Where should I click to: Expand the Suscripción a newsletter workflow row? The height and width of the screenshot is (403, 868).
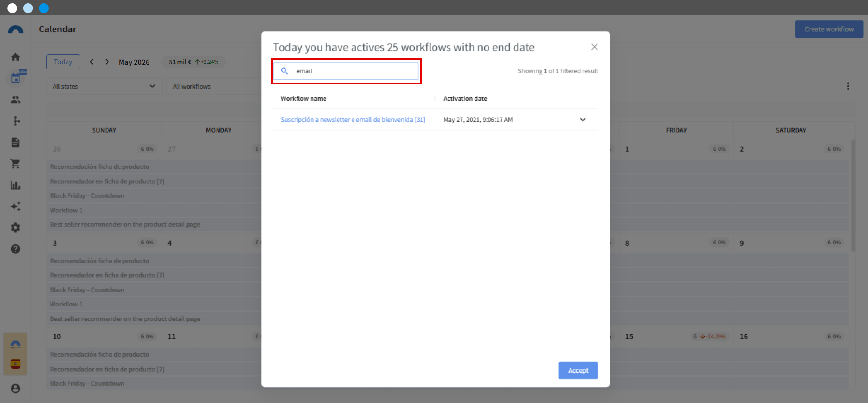tap(583, 120)
